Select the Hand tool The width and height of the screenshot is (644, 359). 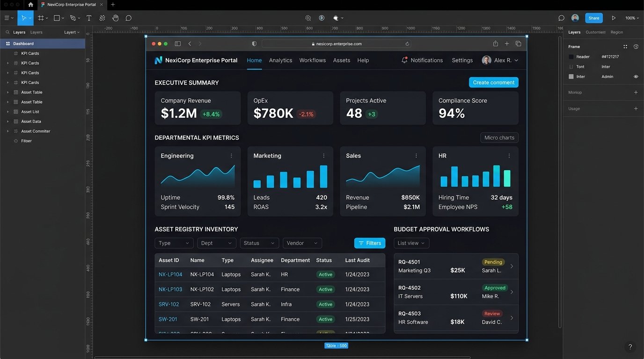pos(115,18)
